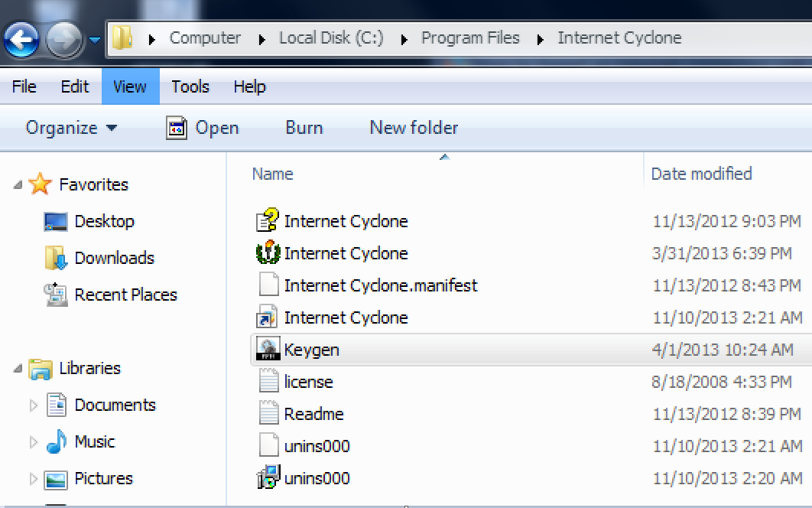Click date 11/13/2012 8:39 PM

click(x=727, y=414)
